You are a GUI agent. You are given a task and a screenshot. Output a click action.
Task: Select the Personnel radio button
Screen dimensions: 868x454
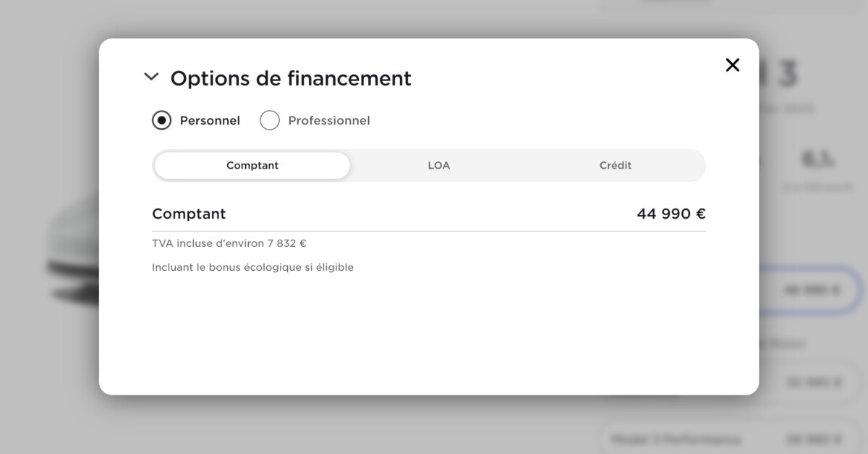161,120
